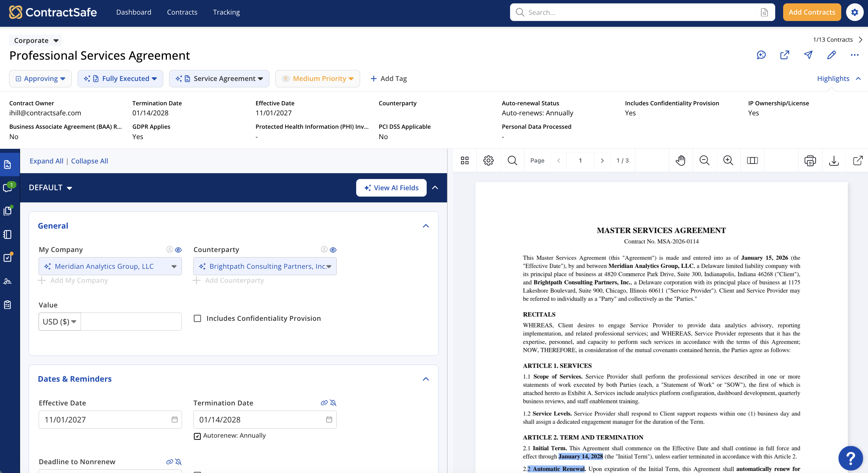Open the document details sidebar icon
Viewport: 868px width, 473px height.
point(7,164)
